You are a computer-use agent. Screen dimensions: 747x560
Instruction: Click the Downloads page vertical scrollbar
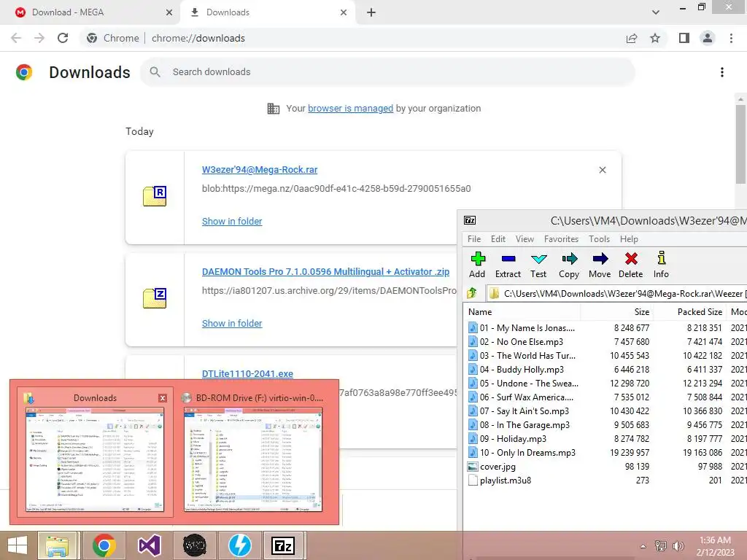(740, 144)
